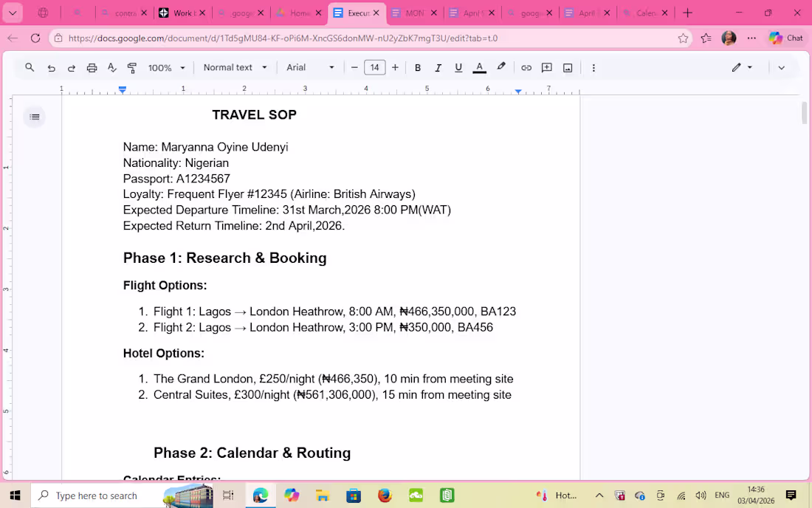Open the Font dropdown showing Arial
Viewport: 812px width, 508px height.
pyautogui.click(x=310, y=67)
